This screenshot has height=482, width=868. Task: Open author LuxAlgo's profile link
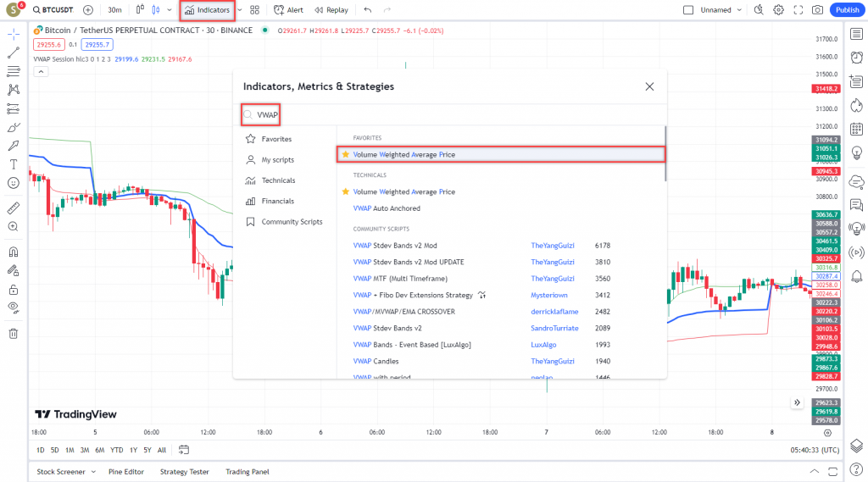[543, 345]
